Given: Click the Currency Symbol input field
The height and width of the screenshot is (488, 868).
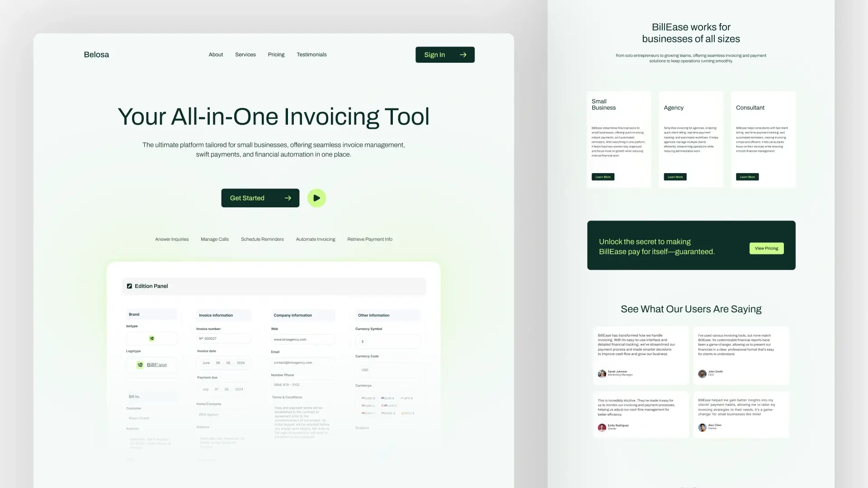Looking at the screenshot, I should point(388,342).
